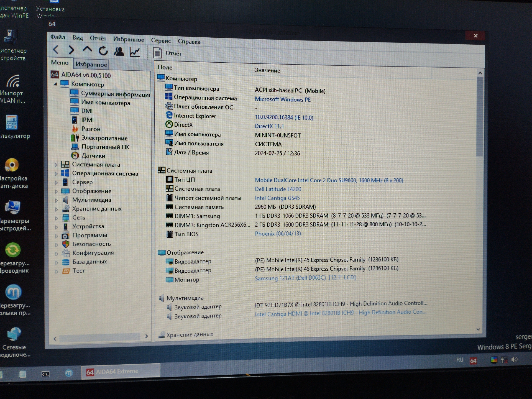Click the RU language indicator in the tray
The width and height of the screenshot is (532, 399).
[x=460, y=360]
